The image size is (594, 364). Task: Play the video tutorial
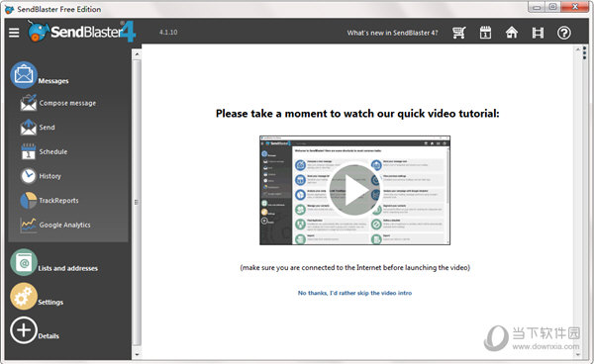click(x=354, y=190)
